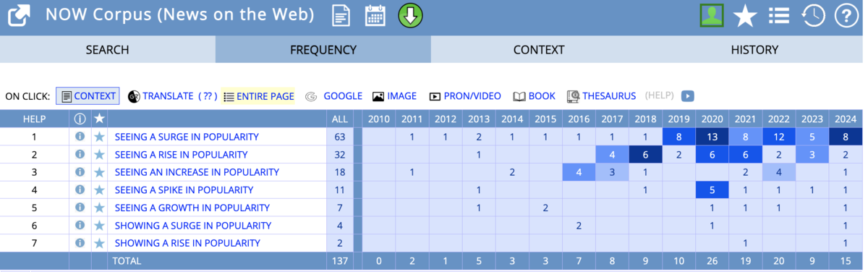Open SEEING A SPIKE IN POPULARITY phrase link

tap(184, 190)
